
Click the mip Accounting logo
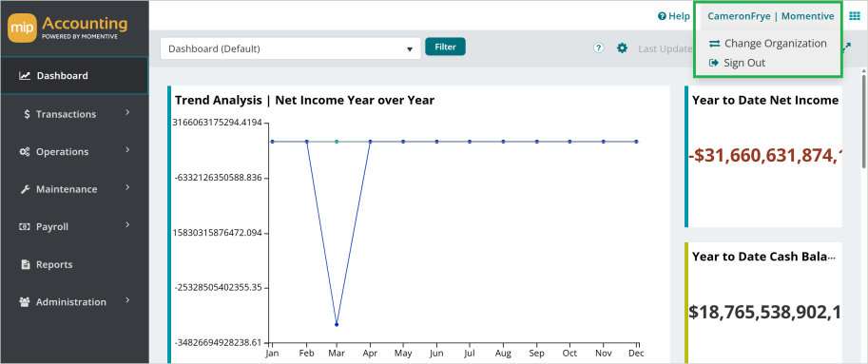pos(68,29)
